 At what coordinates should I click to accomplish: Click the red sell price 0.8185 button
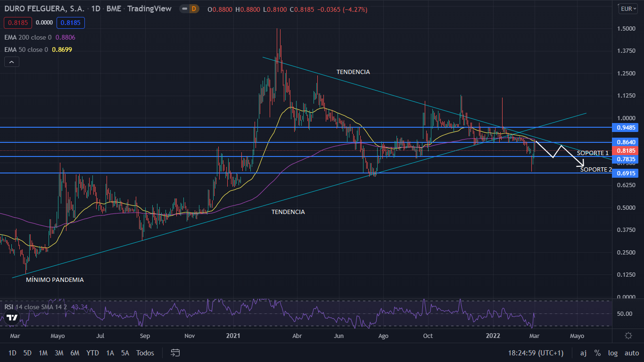tap(17, 22)
